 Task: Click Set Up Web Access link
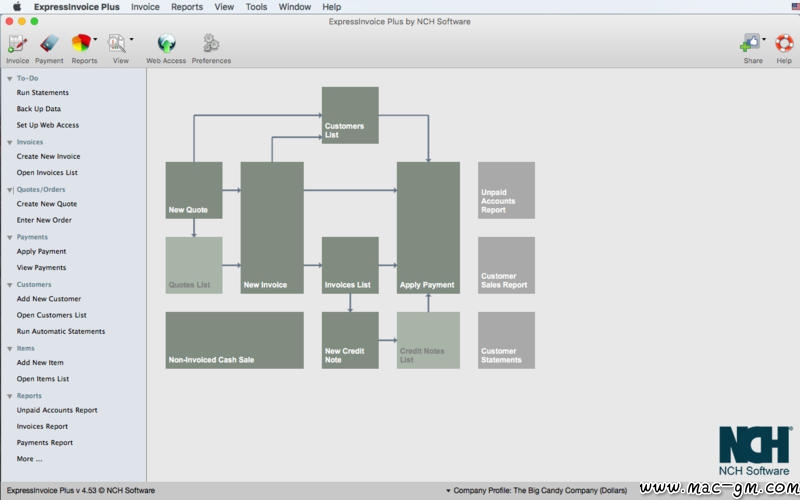[x=47, y=125]
